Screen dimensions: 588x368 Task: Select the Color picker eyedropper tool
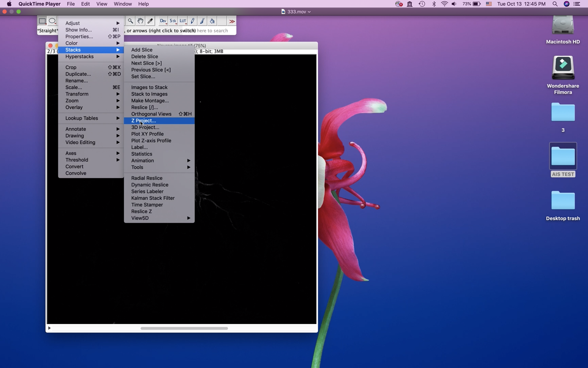click(150, 21)
